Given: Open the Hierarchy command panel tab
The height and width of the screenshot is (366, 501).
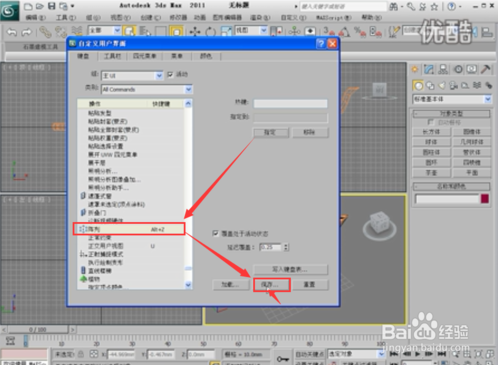Looking at the screenshot, I should pyautogui.click(x=443, y=69).
